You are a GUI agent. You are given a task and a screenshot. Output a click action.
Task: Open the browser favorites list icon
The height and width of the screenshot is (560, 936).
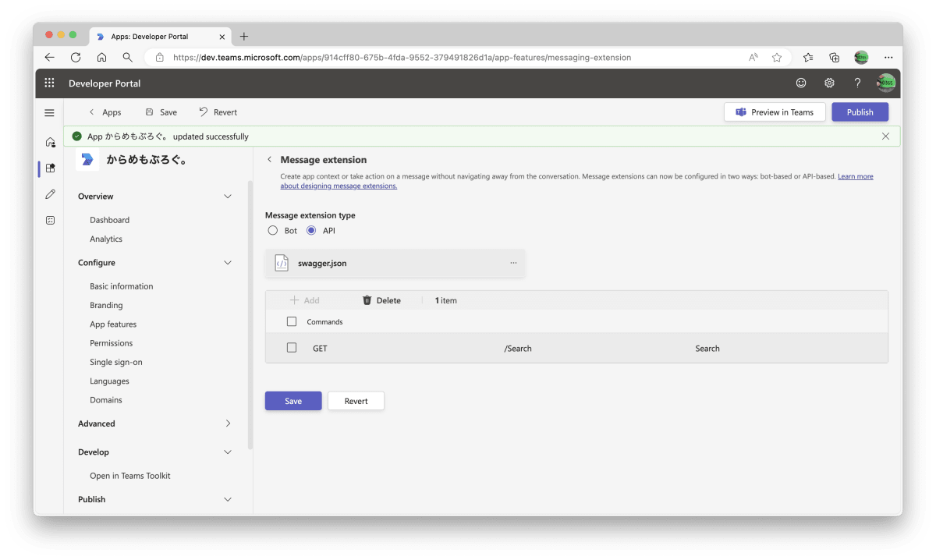tap(808, 57)
